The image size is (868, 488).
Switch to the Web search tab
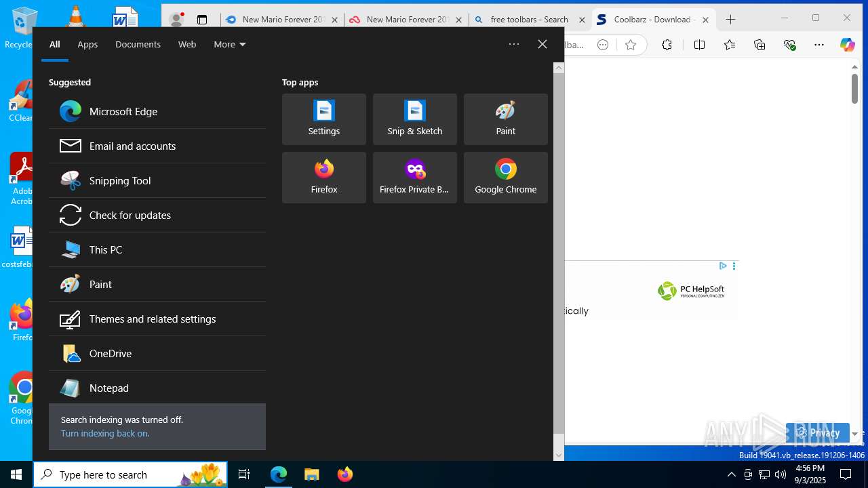[187, 44]
